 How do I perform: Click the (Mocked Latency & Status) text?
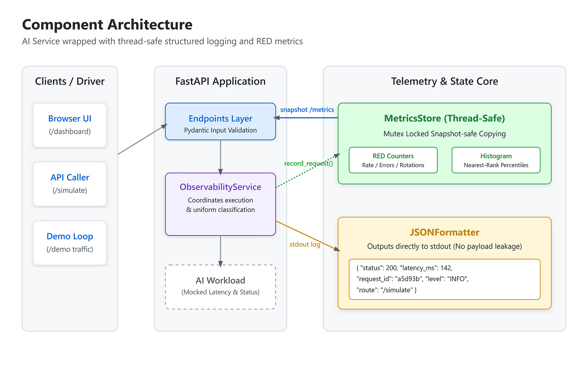click(220, 292)
